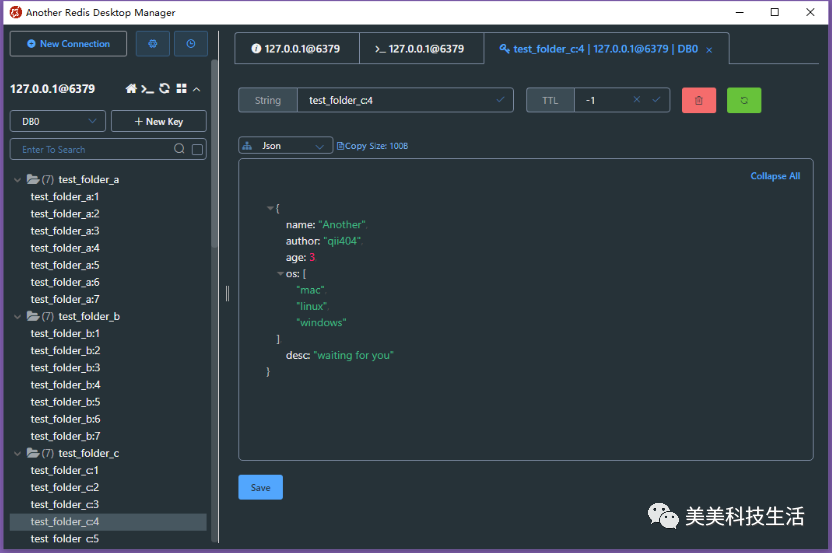
Task: Click the grid menu icon in the connection header
Action: 181,89
